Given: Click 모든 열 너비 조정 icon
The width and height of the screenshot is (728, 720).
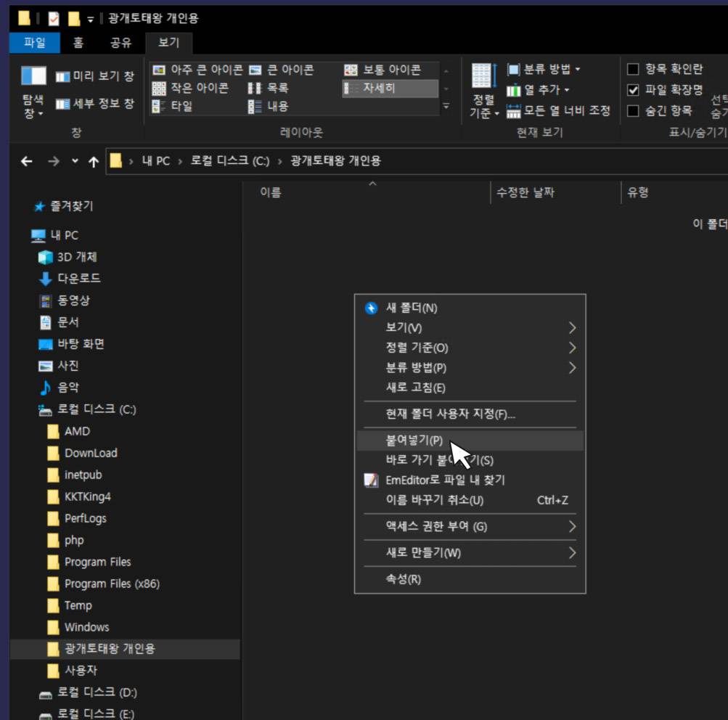Looking at the screenshot, I should pos(514,111).
